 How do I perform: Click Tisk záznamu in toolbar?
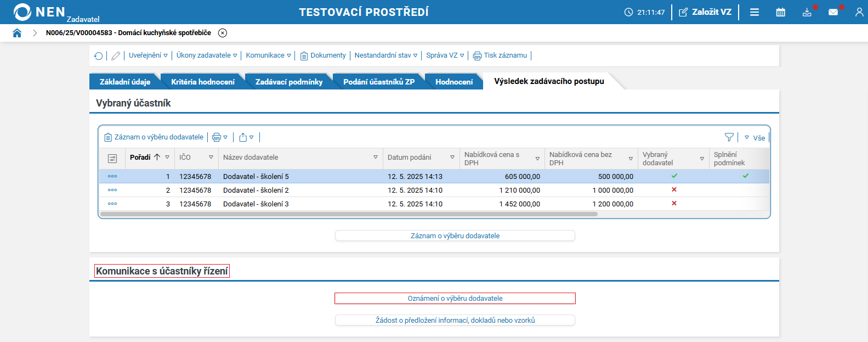[x=500, y=55]
